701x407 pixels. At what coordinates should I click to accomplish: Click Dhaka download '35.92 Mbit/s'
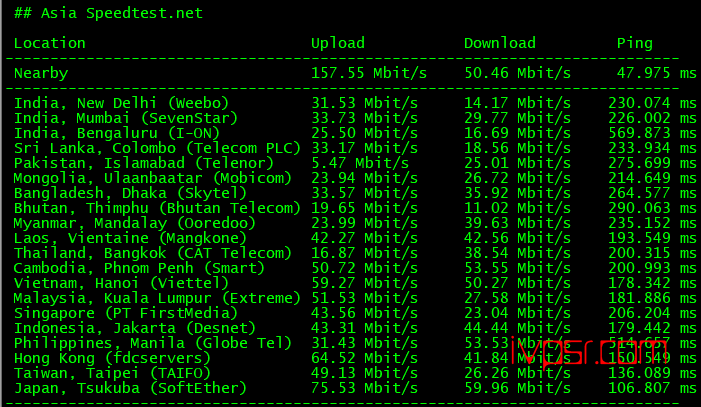click(518, 193)
